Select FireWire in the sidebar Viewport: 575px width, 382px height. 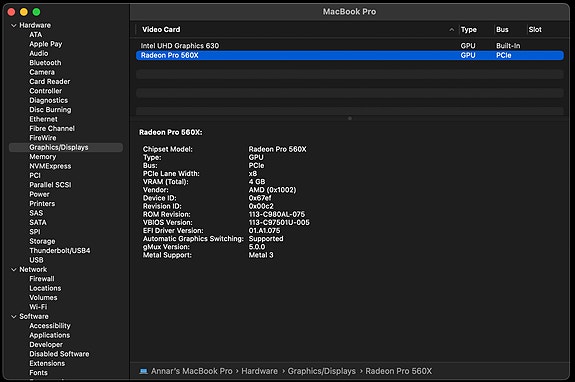[x=43, y=138]
